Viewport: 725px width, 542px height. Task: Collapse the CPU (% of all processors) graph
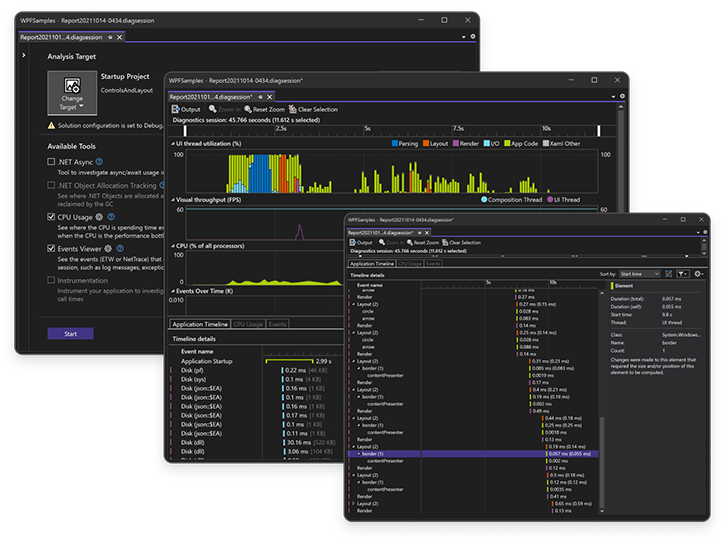(173, 246)
